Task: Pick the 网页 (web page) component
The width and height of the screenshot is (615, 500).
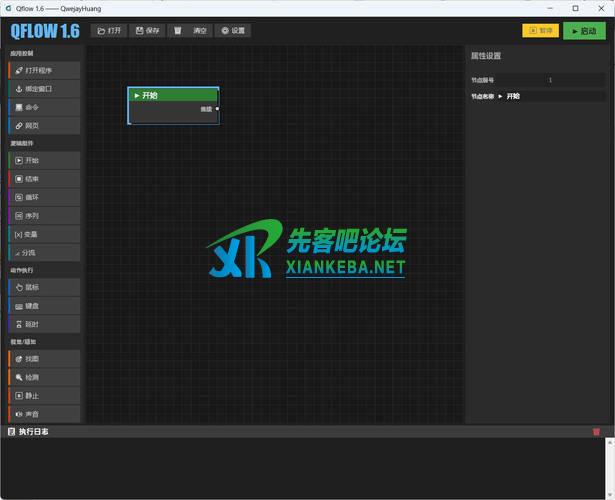Action: tap(44, 125)
